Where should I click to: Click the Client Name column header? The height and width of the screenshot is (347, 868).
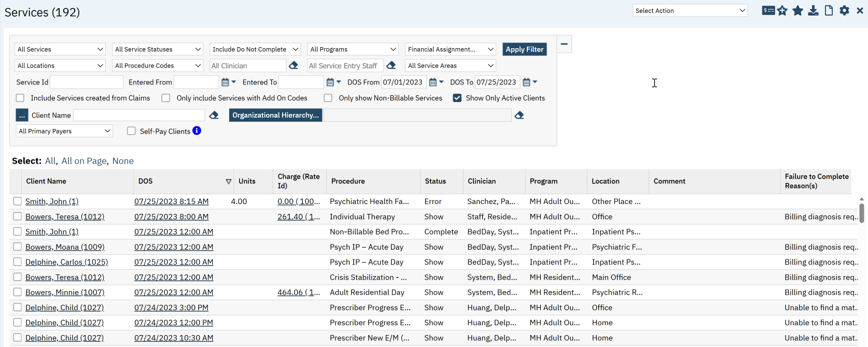click(x=46, y=181)
